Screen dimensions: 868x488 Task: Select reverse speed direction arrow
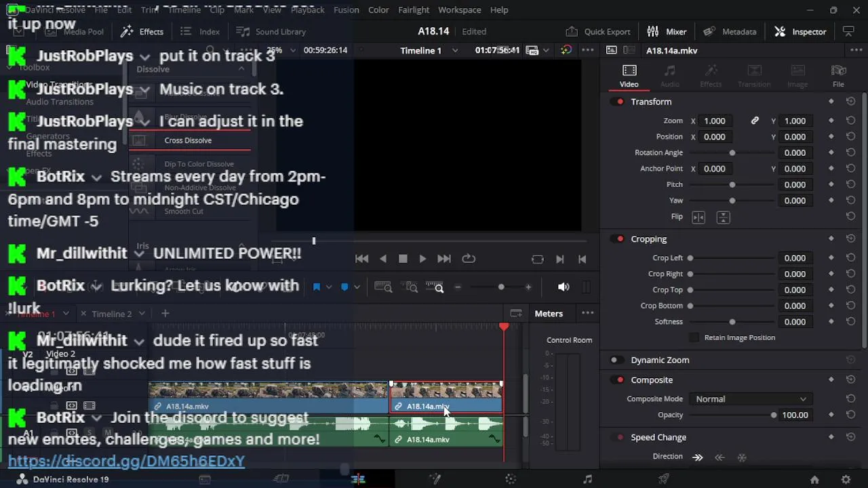(719, 457)
